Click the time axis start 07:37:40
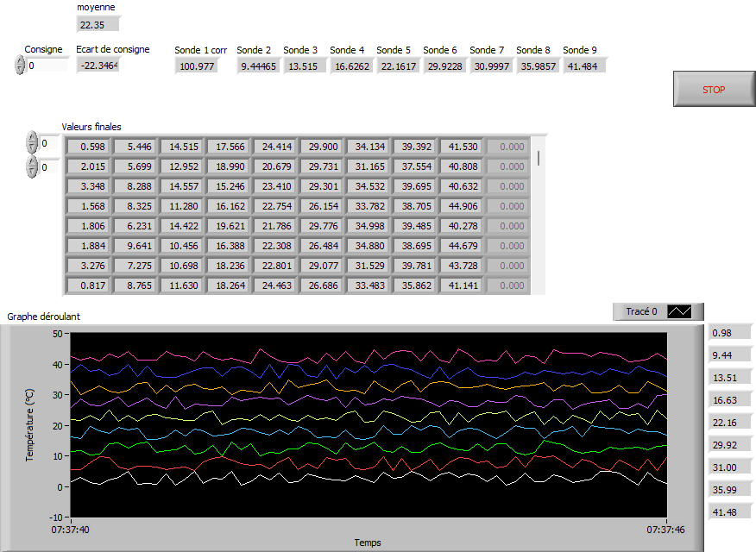 71,530
